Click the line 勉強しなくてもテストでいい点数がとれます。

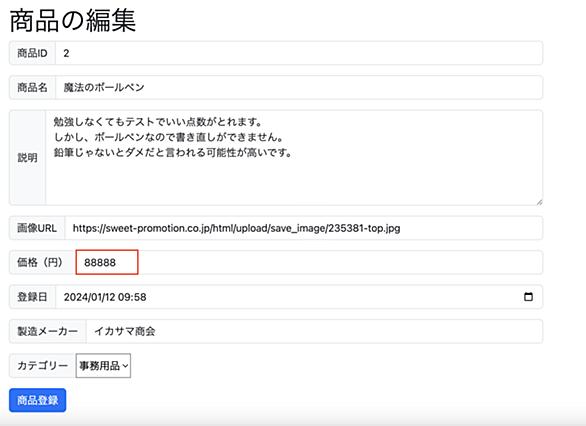tap(158, 122)
